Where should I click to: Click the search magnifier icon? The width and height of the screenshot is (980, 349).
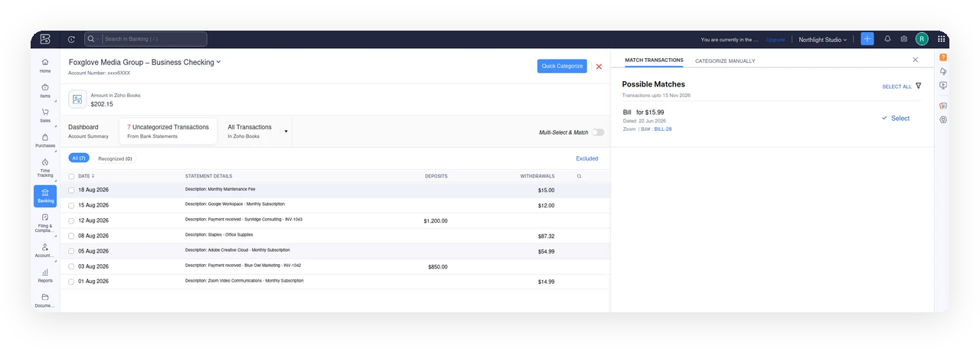(x=91, y=39)
